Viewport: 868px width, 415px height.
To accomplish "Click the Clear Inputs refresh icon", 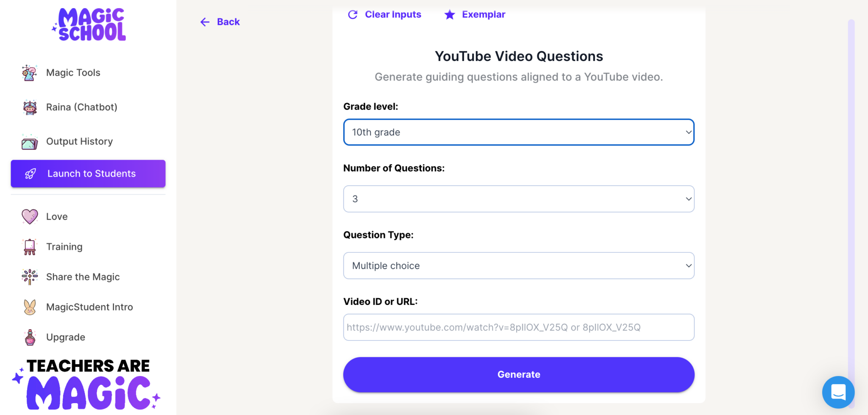I will coord(353,14).
